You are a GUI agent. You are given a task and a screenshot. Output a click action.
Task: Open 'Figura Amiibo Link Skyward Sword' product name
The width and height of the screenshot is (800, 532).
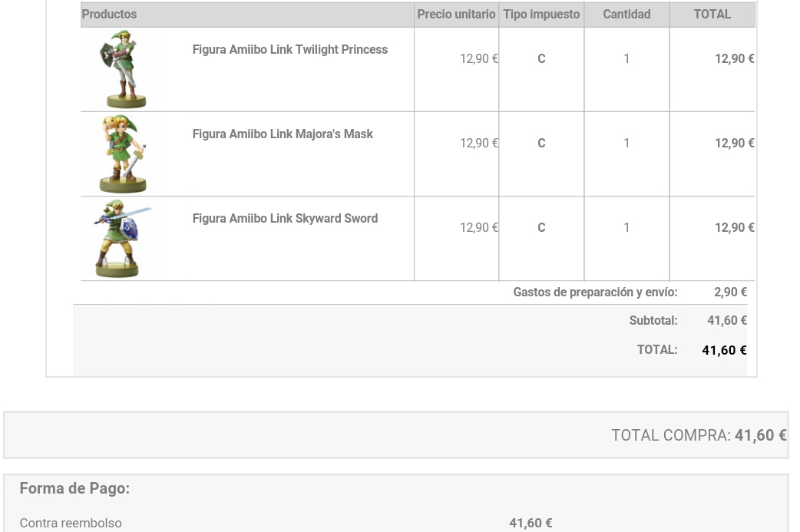coord(285,219)
